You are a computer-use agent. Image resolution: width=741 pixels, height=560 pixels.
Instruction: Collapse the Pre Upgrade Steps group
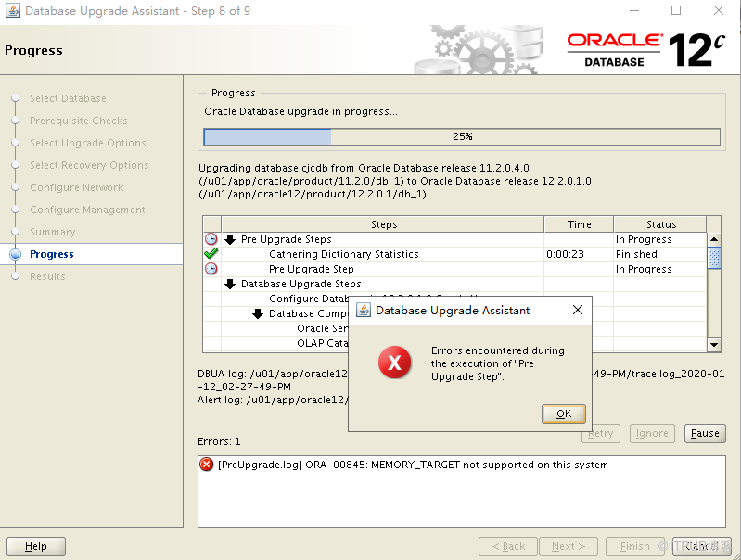pyautogui.click(x=230, y=239)
